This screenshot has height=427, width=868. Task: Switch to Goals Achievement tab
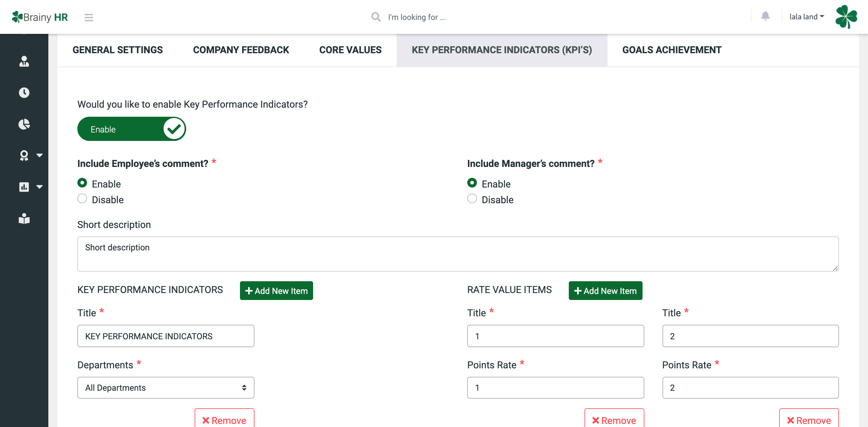[x=672, y=50]
